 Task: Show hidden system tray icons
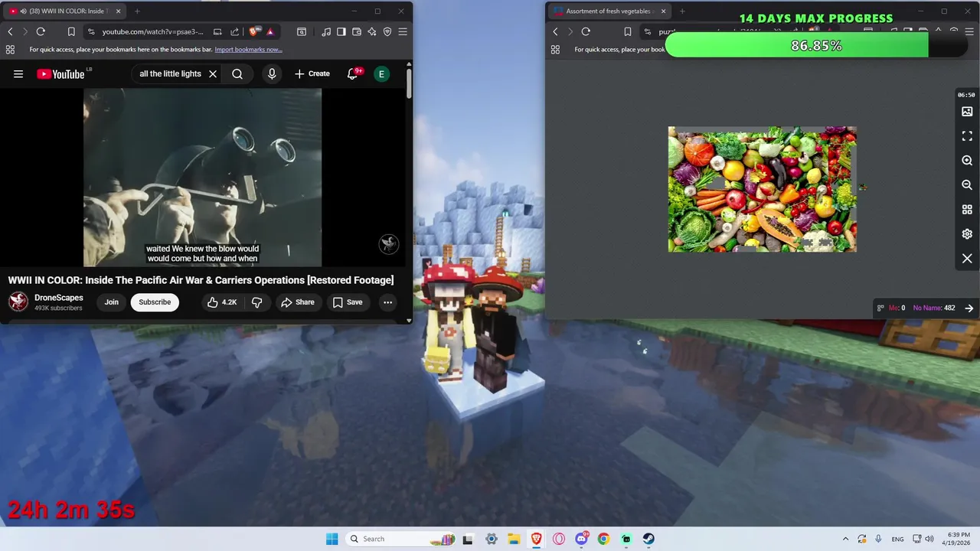point(845,539)
